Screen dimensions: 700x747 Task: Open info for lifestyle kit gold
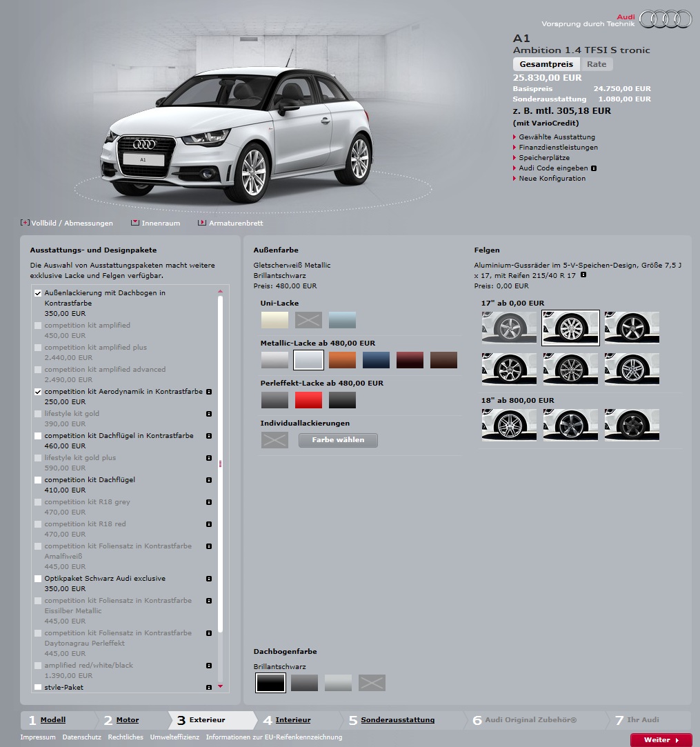click(208, 414)
